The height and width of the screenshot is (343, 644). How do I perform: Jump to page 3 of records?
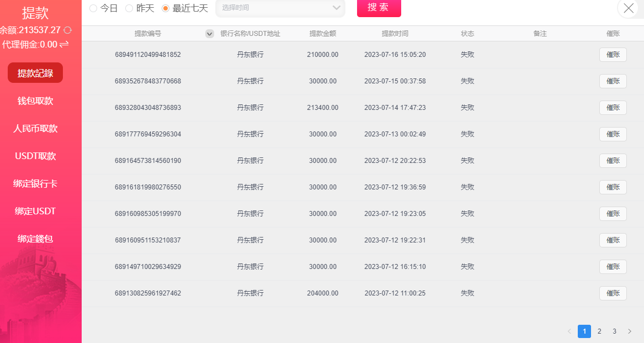614,331
